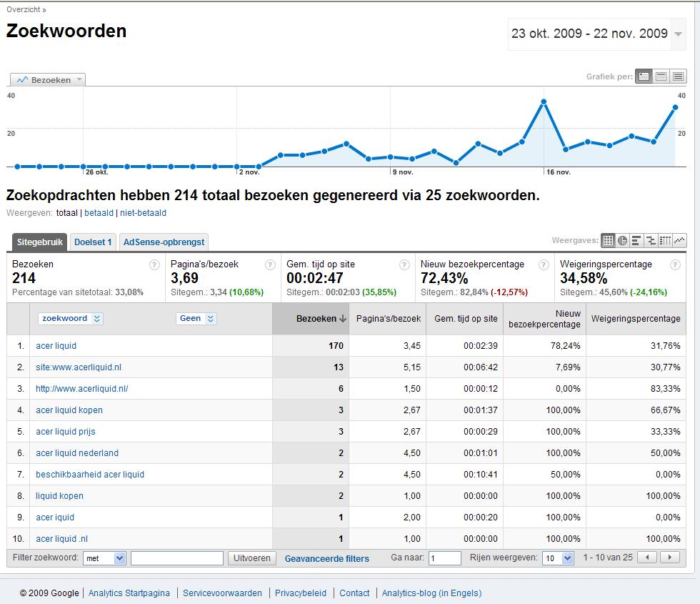Switch to pie chart view icon
Image resolution: width=700 pixels, height=604 pixels.
622,240
